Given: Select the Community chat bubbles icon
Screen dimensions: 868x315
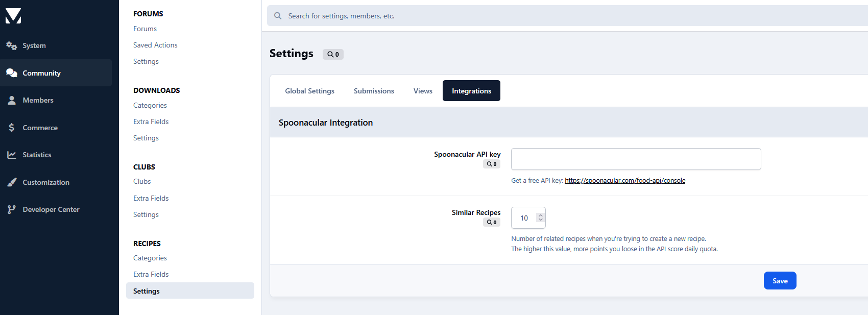Looking at the screenshot, I should coord(12,73).
